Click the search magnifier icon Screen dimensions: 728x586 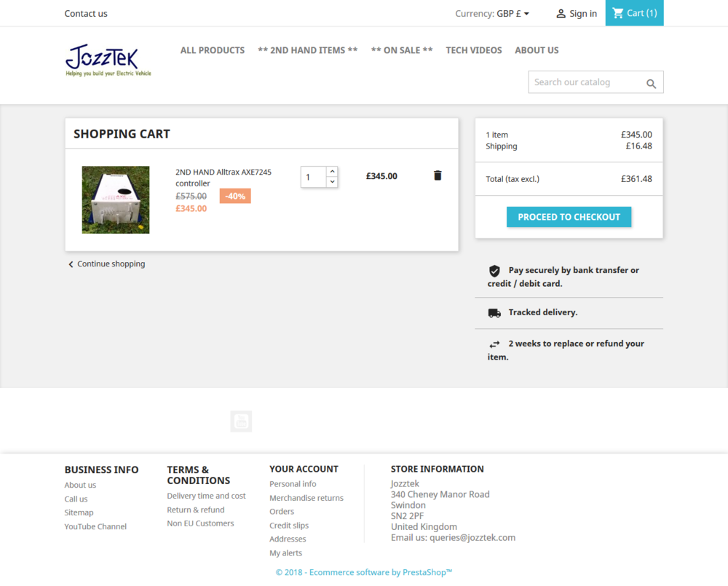pyautogui.click(x=651, y=82)
